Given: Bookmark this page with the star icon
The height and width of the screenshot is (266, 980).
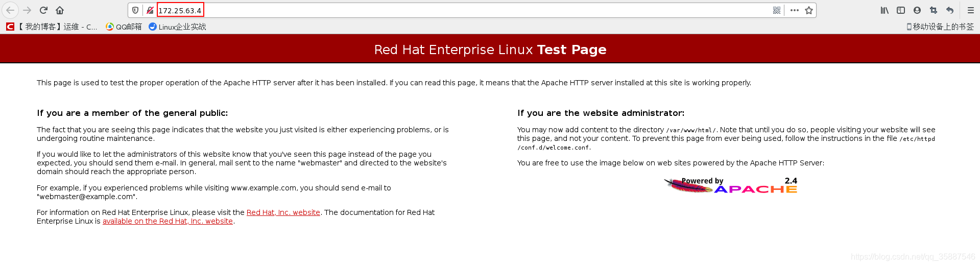Looking at the screenshot, I should [x=809, y=10].
